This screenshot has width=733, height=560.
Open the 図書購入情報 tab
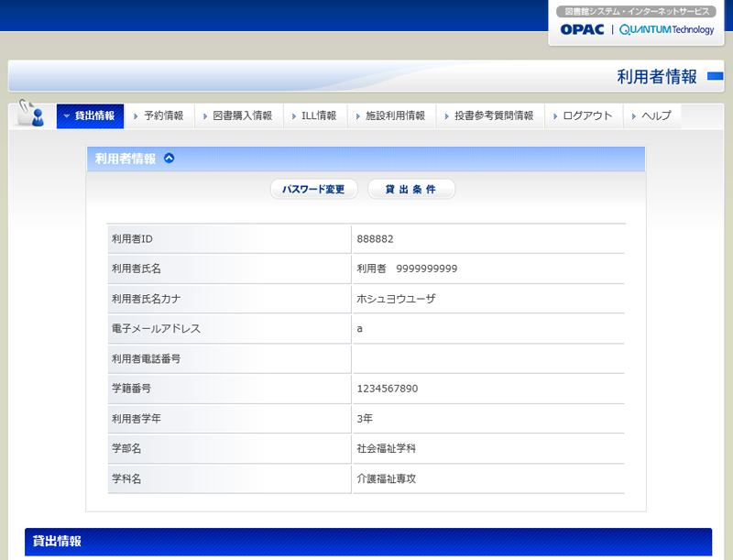(x=238, y=115)
